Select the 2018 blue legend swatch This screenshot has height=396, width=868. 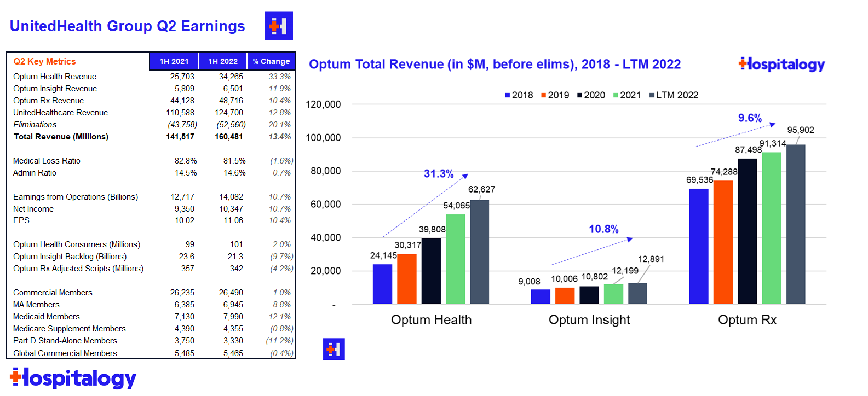[x=508, y=95]
